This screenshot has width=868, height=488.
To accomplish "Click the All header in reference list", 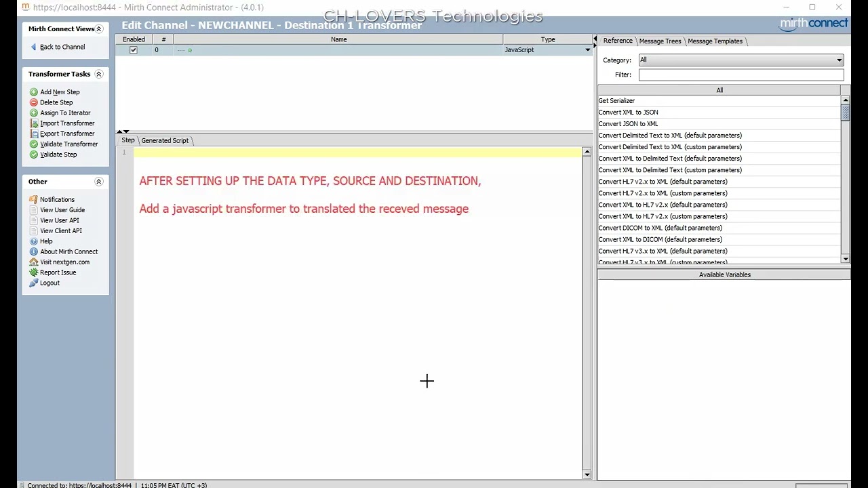I will [719, 90].
